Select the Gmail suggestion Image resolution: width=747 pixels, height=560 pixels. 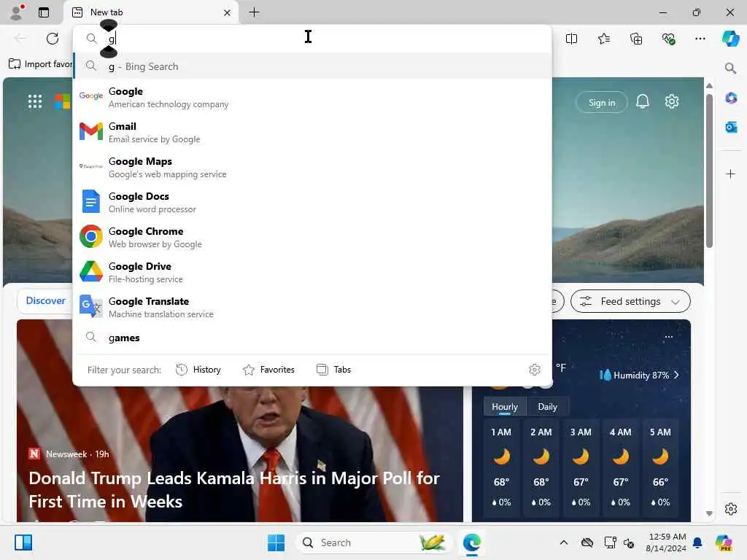click(x=312, y=133)
